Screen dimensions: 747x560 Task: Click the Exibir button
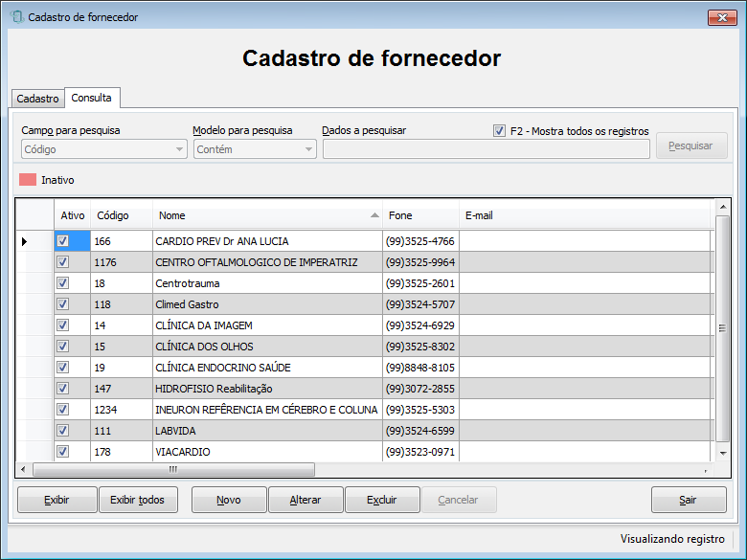pos(57,500)
